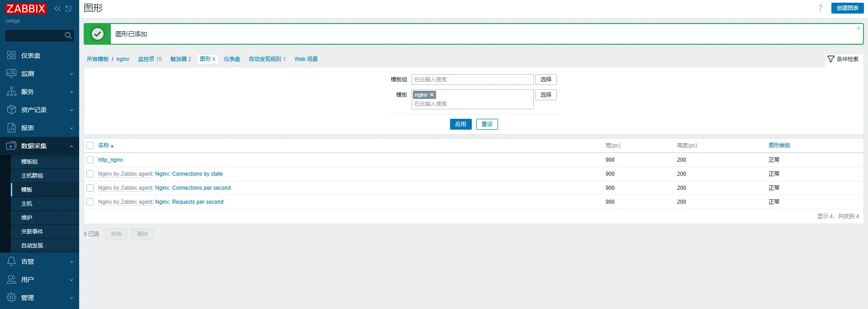
Task: Open Nginx: Requests per second graph
Action: 190,202
